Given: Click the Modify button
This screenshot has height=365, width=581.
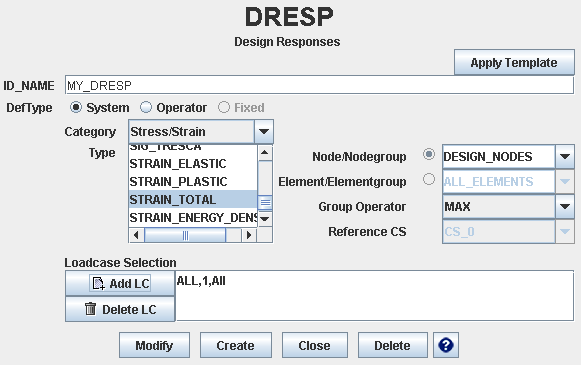Looking at the screenshot, I should (x=154, y=345).
